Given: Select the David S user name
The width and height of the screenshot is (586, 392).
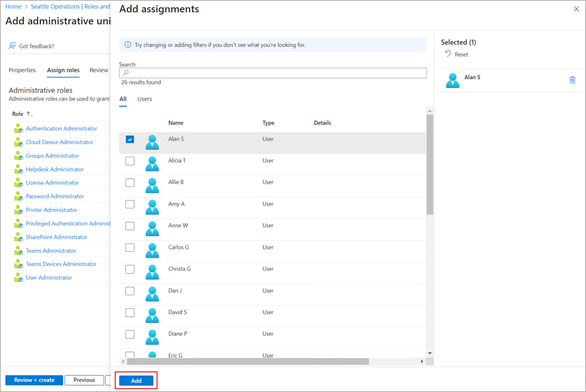Looking at the screenshot, I should coord(178,312).
